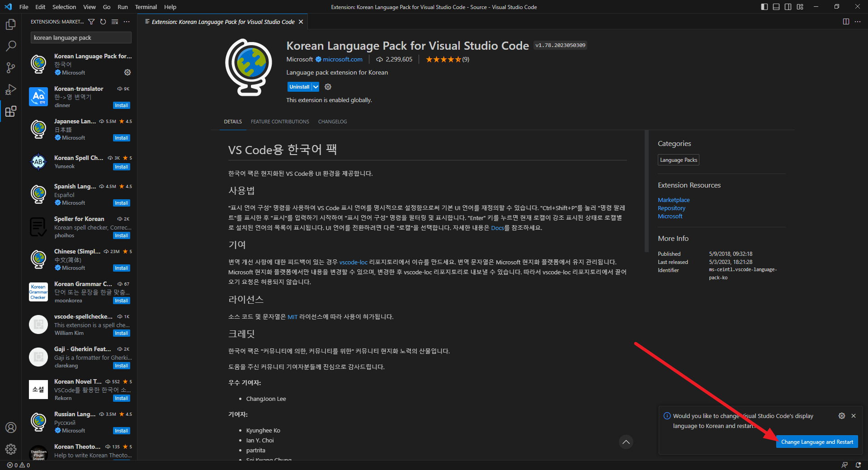
Task: Open the Search view in activity bar
Action: point(11,46)
